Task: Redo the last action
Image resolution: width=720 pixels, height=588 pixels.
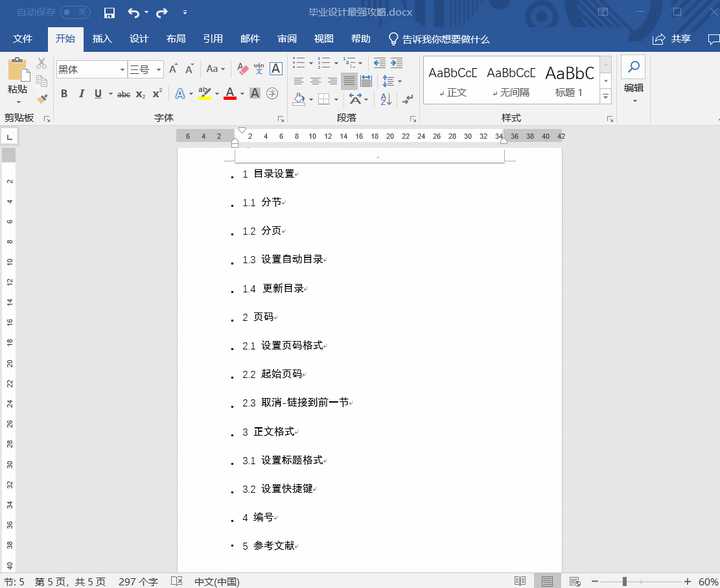Action: coord(162,13)
